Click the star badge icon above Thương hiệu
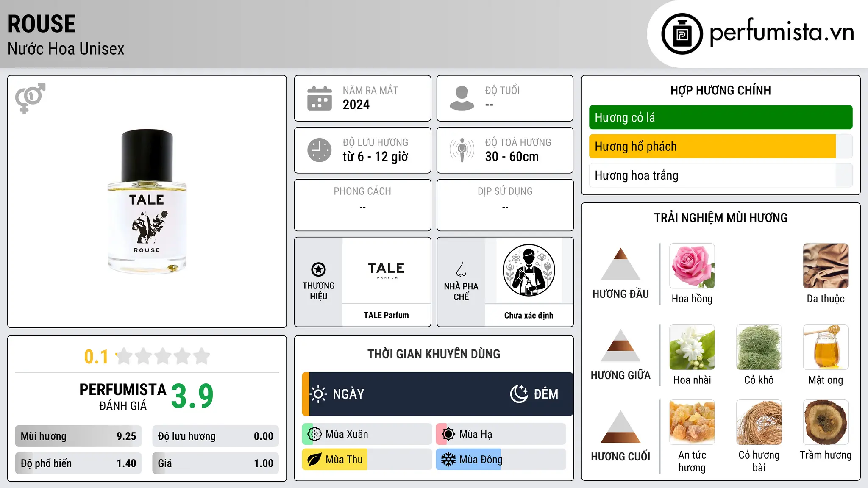868x488 pixels. [318, 269]
